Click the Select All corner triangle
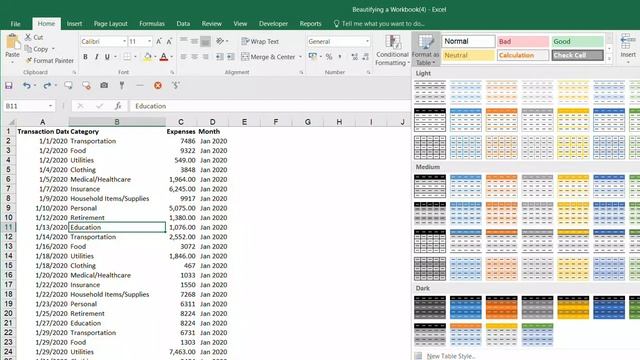The image size is (640, 360). tap(12, 122)
